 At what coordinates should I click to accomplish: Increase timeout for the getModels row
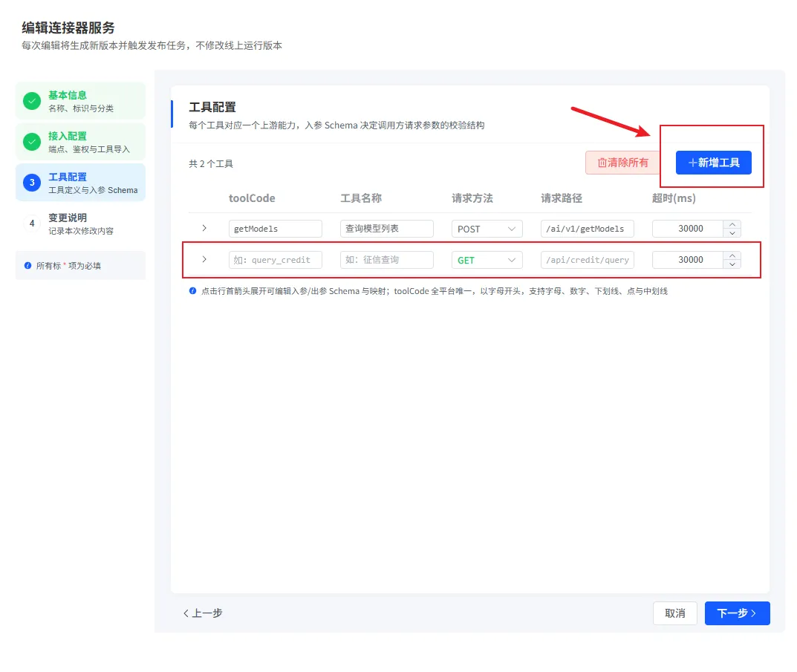pyautogui.click(x=732, y=224)
